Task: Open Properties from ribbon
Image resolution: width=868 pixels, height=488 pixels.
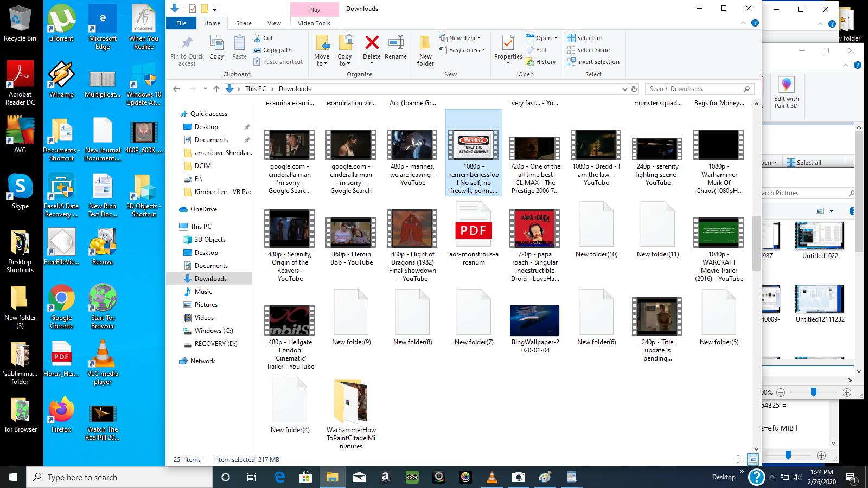Action: 508,50
